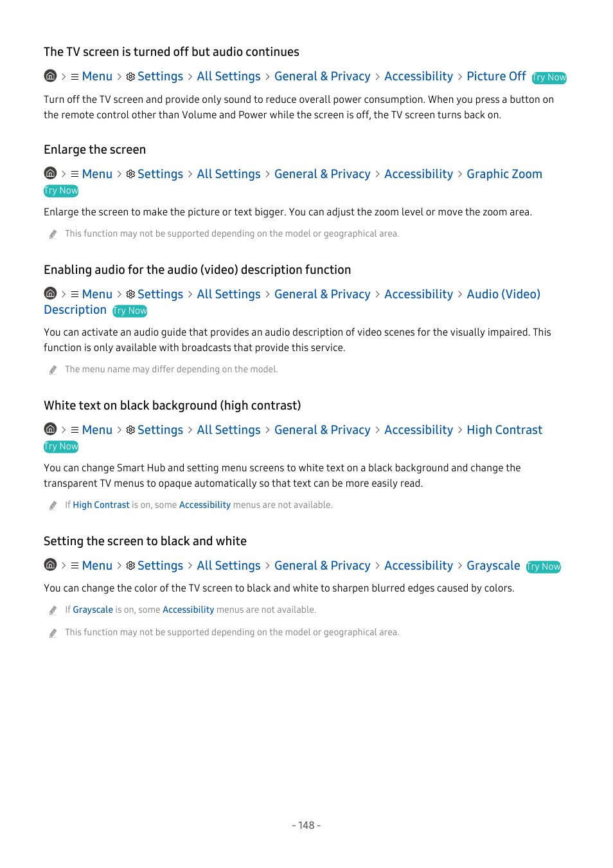Click the pencil note icon under Graphic Zoom
Viewport: 613px width, 868px height.
pos(53,234)
